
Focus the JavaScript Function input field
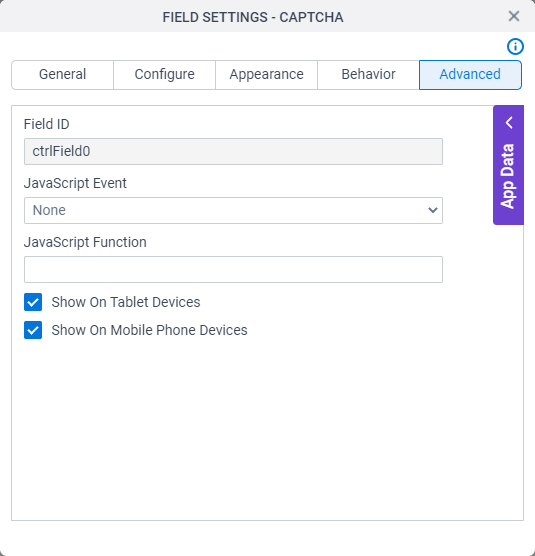(233, 269)
